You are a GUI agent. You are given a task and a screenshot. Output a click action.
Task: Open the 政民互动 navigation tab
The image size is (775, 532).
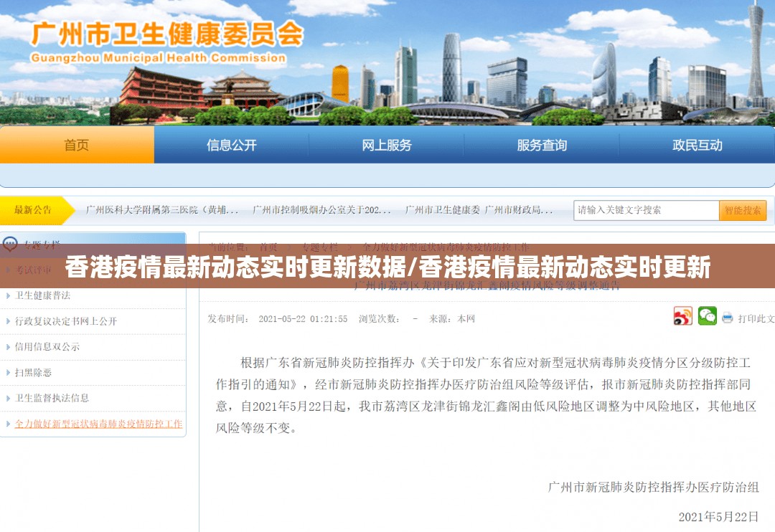697,145
